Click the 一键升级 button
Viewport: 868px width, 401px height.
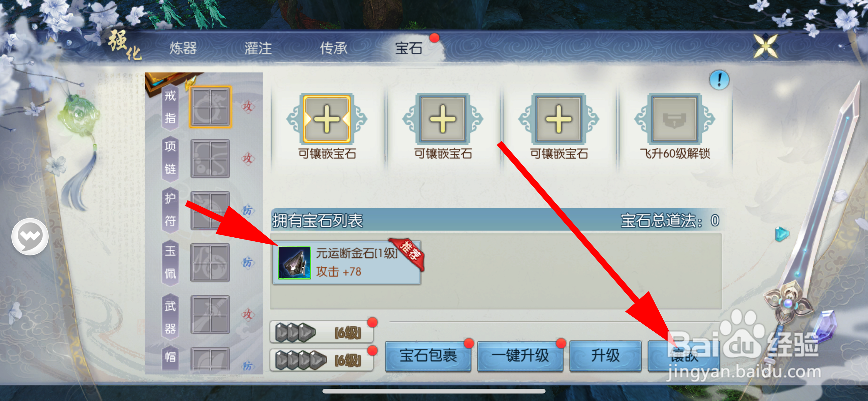pyautogui.click(x=520, y=355)
